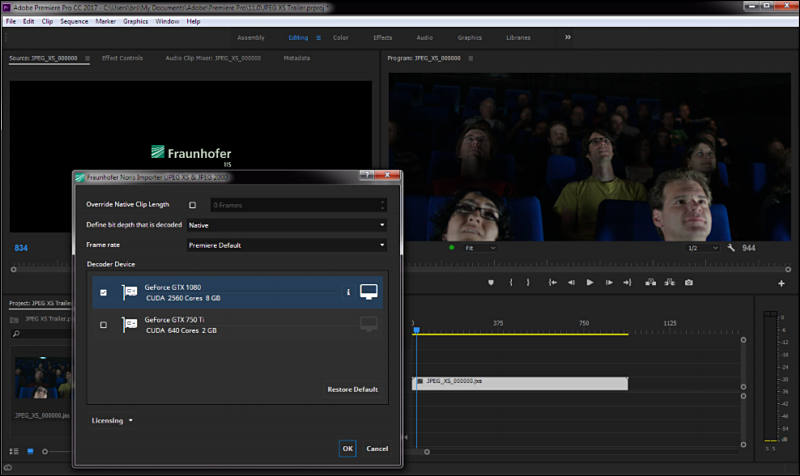The height and width of the screenshot is (476, 800).
Task: Open the Source panel menu icon
Action: coord(87,59)
